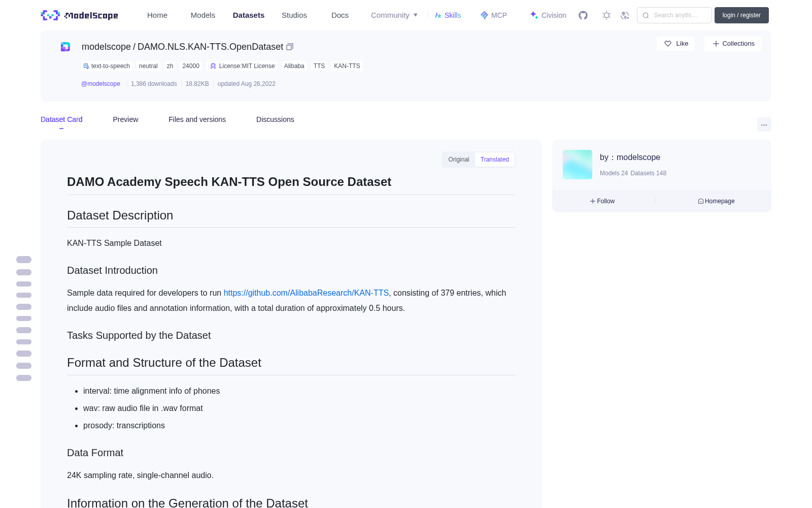Click the MCP diamond icon
The width and height of the screenshot is (812, 508).
pos(484,15)
